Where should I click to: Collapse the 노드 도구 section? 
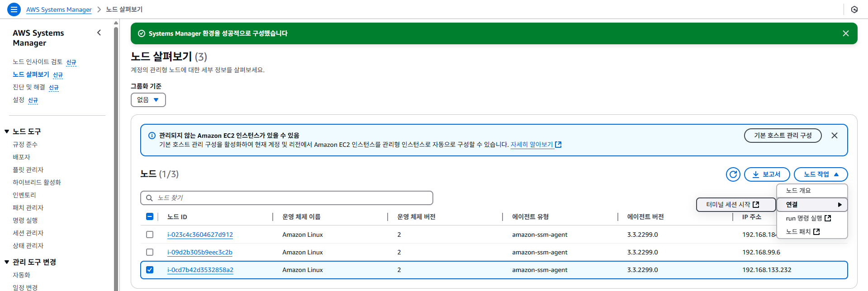(x=7, y=131)
